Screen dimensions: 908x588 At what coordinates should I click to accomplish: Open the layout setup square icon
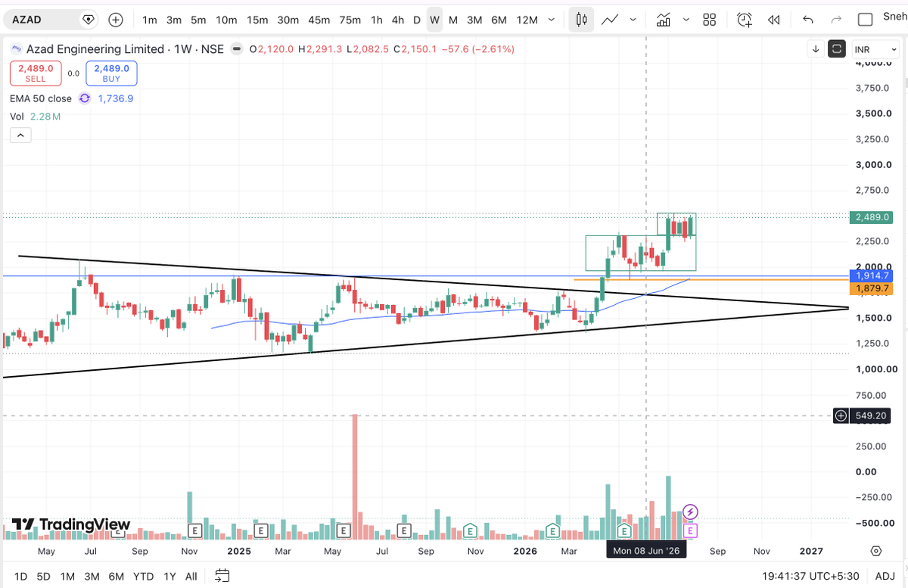[866, 20]
